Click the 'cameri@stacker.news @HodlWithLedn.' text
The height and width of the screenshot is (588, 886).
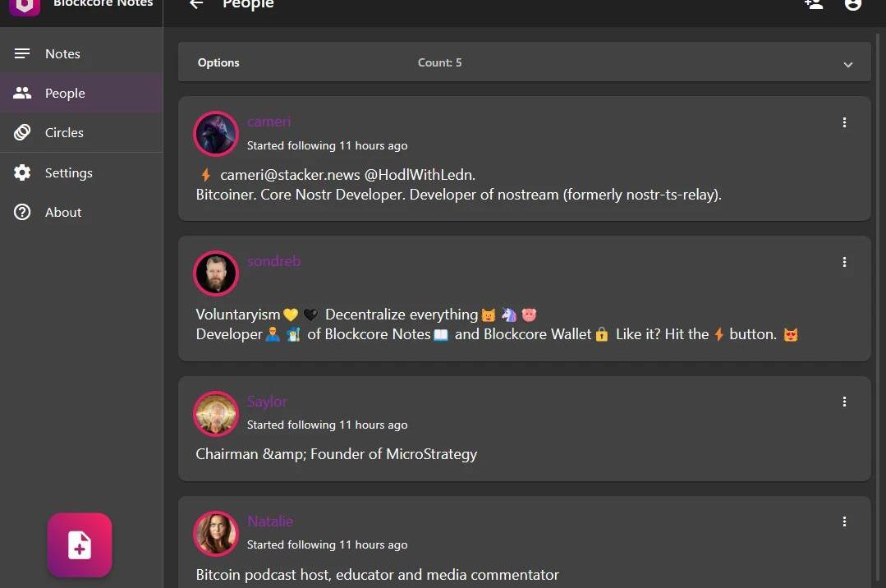point(347,175)
